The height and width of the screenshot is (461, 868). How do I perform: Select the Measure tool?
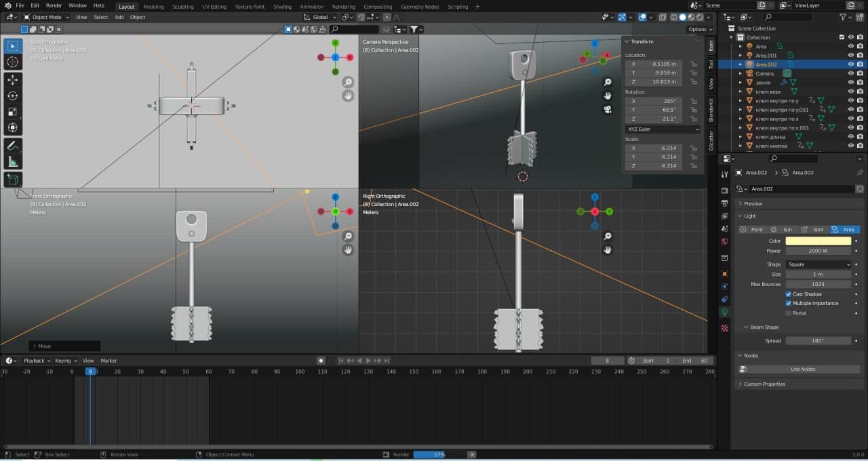pyautogui.click(x=12, y=161)
